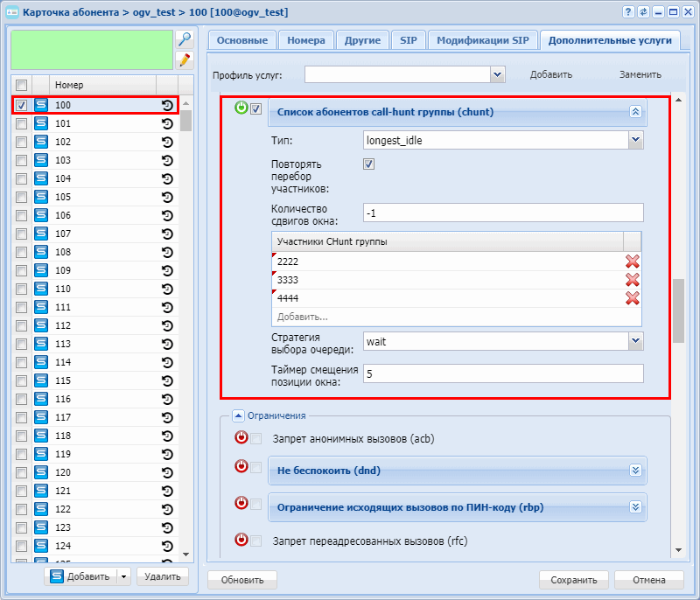Click Добавить... row in CHunt members

pyautogui.click(x=456, y=317)
